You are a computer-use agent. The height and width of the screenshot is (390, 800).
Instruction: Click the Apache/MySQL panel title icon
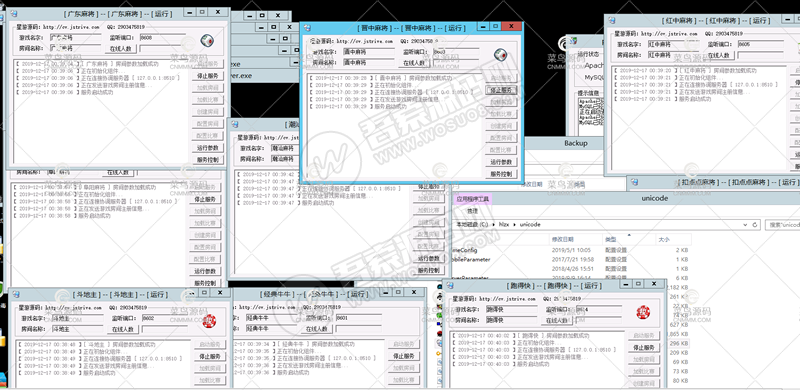(573, 41)
